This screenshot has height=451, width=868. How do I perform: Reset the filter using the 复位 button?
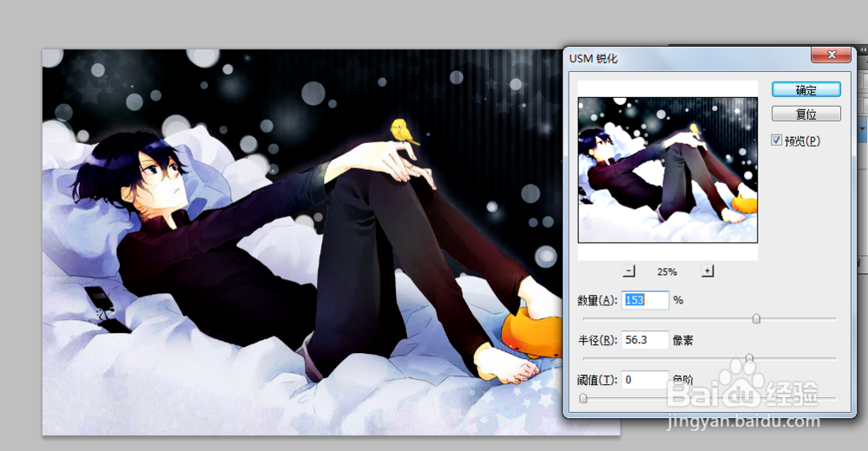coord(806,114)
